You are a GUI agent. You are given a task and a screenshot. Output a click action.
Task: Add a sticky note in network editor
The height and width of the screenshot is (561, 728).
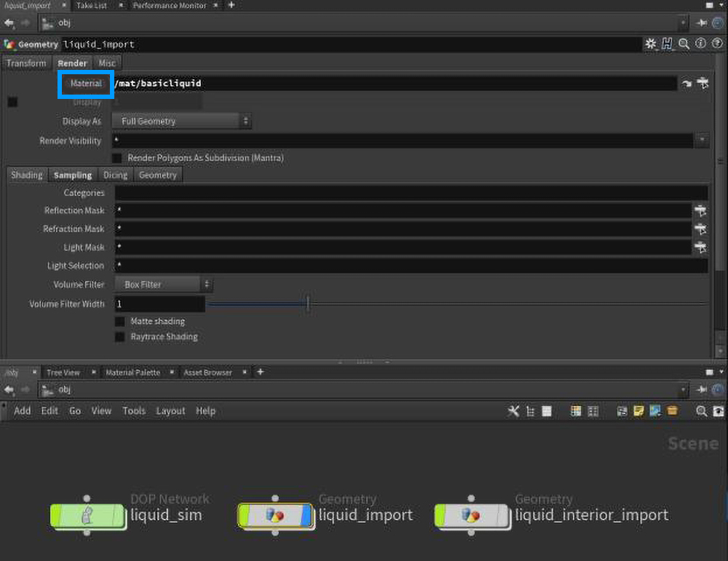tap(638, 411)
